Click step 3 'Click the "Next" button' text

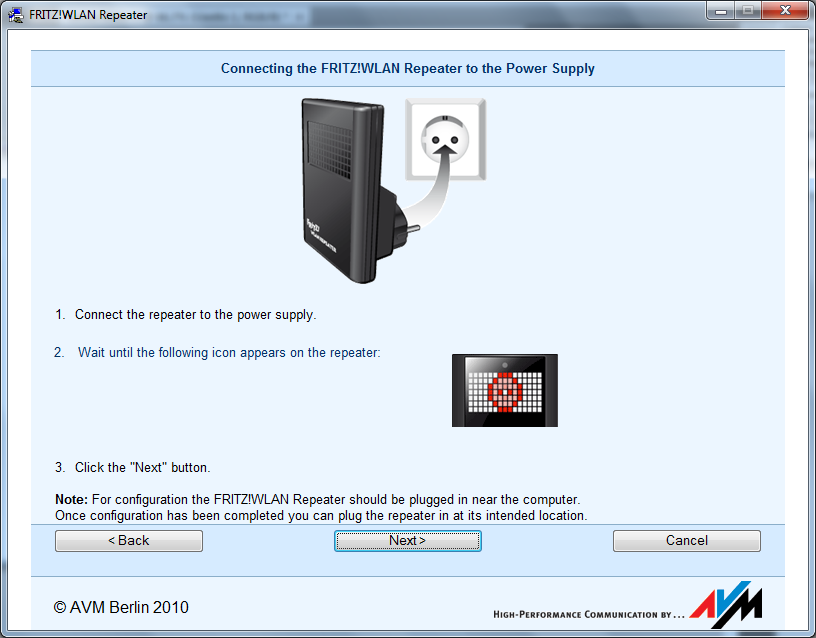(142, 467)
